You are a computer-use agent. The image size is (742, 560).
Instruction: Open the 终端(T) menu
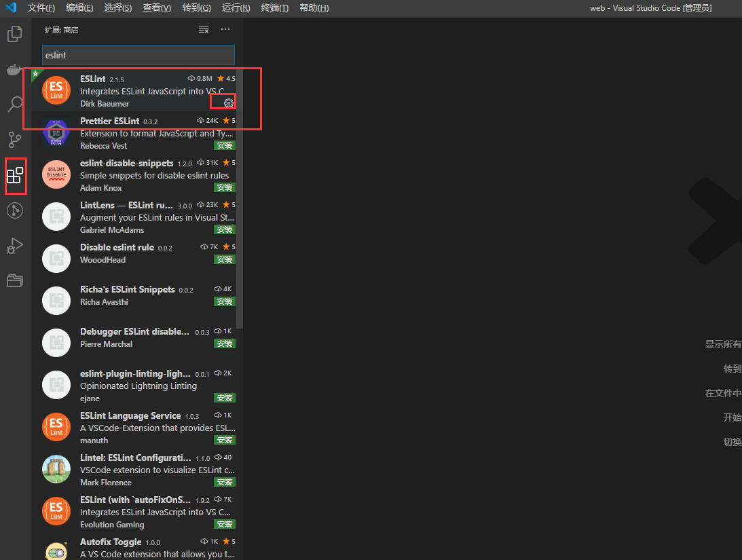click(274, 8)
